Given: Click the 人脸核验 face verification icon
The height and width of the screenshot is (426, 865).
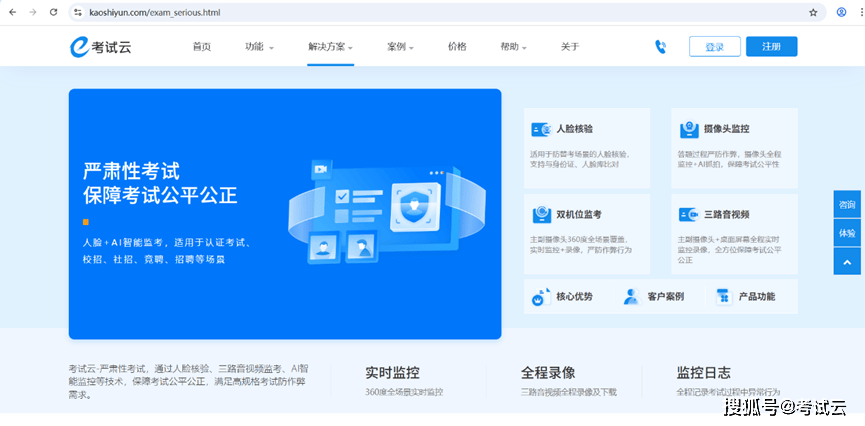Looking at the screenshot, I should pos(541,129).
